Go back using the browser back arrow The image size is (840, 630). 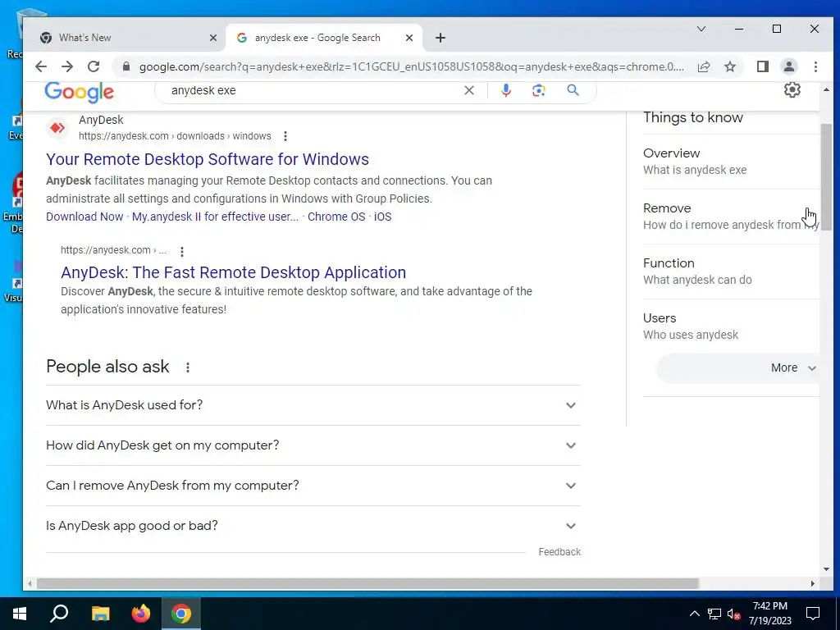[x=41, y=66]
